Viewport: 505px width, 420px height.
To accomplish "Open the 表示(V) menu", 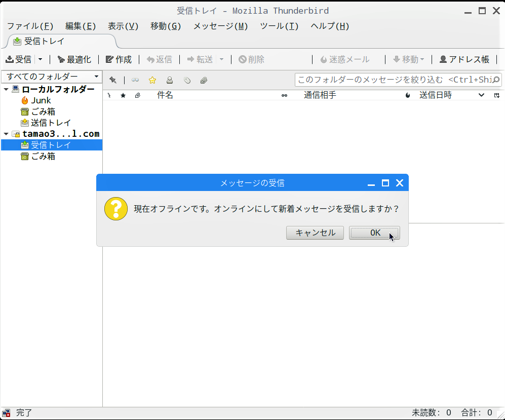I will pyautogui.click(x=123, y=26).
